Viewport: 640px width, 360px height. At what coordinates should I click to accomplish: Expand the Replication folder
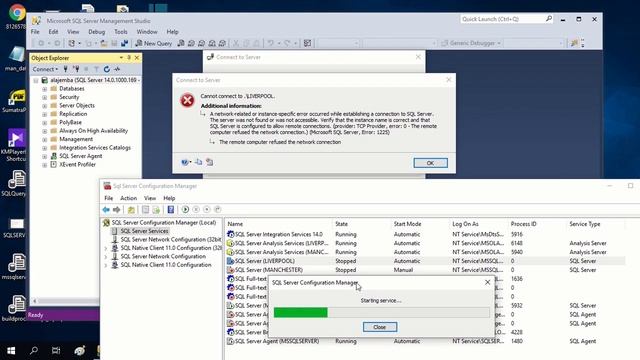(x=44, y=114)
